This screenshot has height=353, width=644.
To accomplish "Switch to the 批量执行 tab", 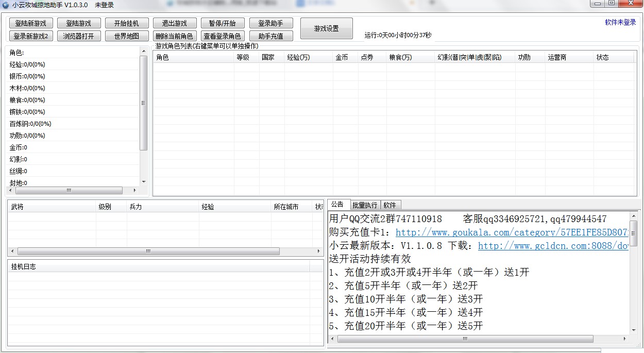I will click(365, 205).
